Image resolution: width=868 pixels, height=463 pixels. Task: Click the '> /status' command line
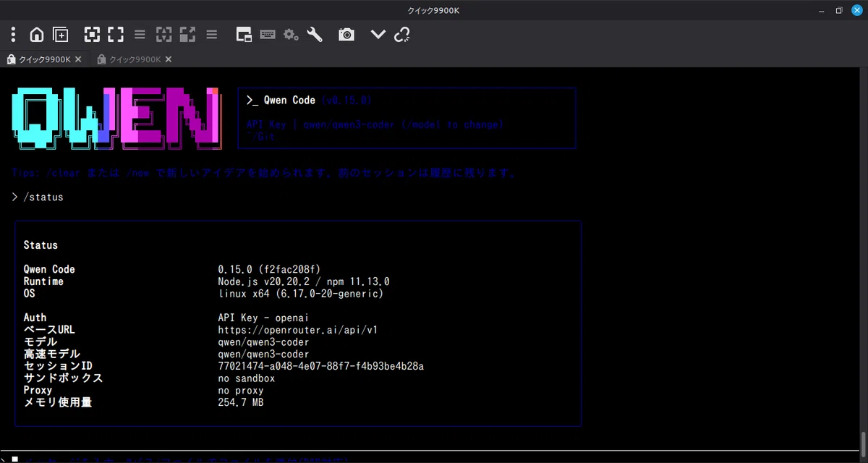click(38, 197)
